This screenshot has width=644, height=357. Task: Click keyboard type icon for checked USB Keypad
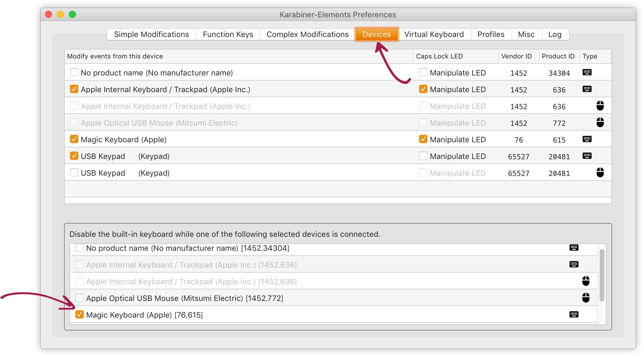pyautogui.click(x=587, y=156)
